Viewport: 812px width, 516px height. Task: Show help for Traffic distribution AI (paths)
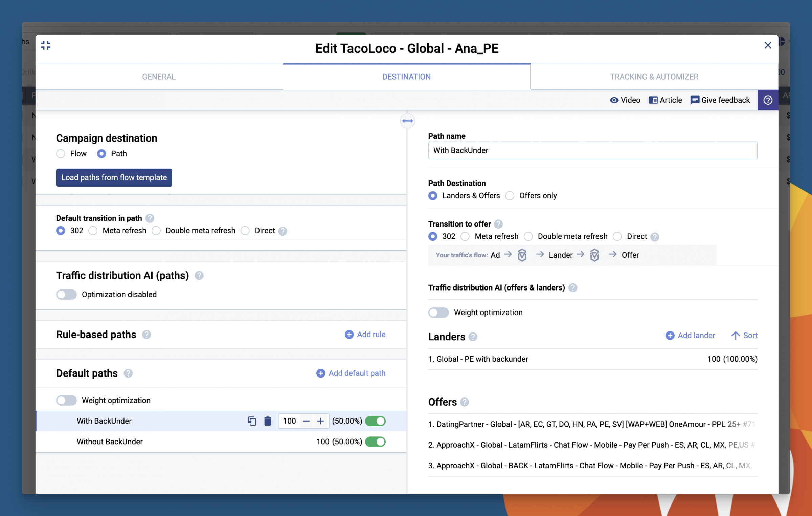199,276
